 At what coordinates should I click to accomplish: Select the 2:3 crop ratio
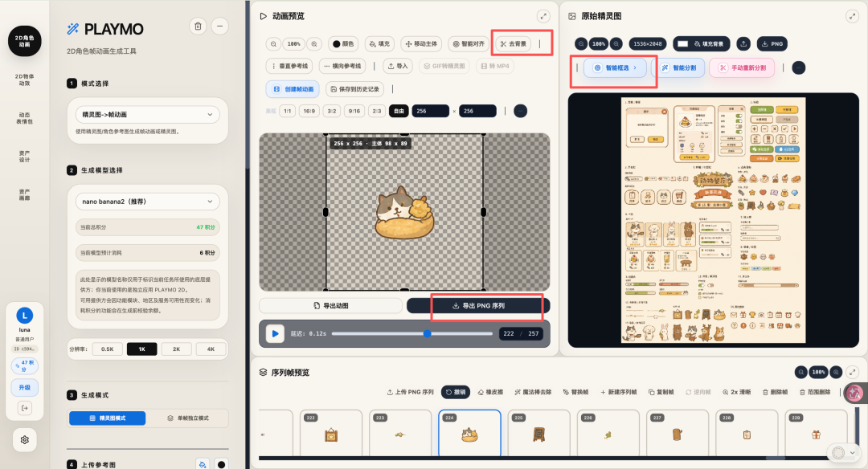(x=377, y=111)
